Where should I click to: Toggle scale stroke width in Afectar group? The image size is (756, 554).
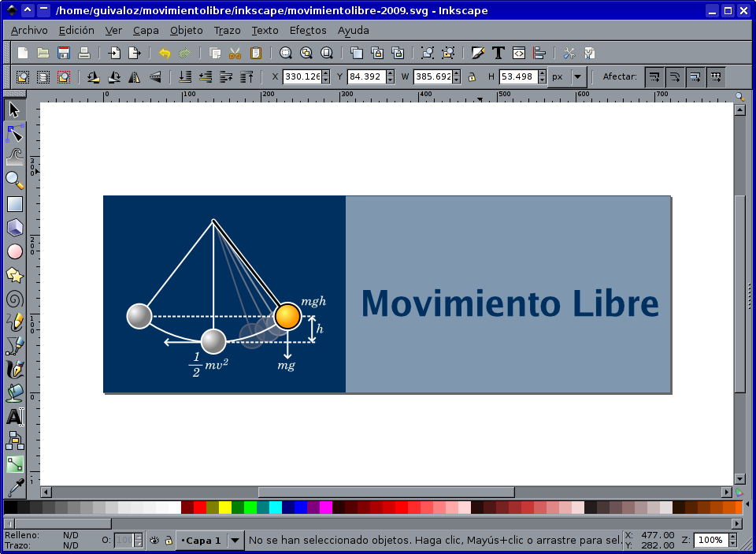click(655, 76)
